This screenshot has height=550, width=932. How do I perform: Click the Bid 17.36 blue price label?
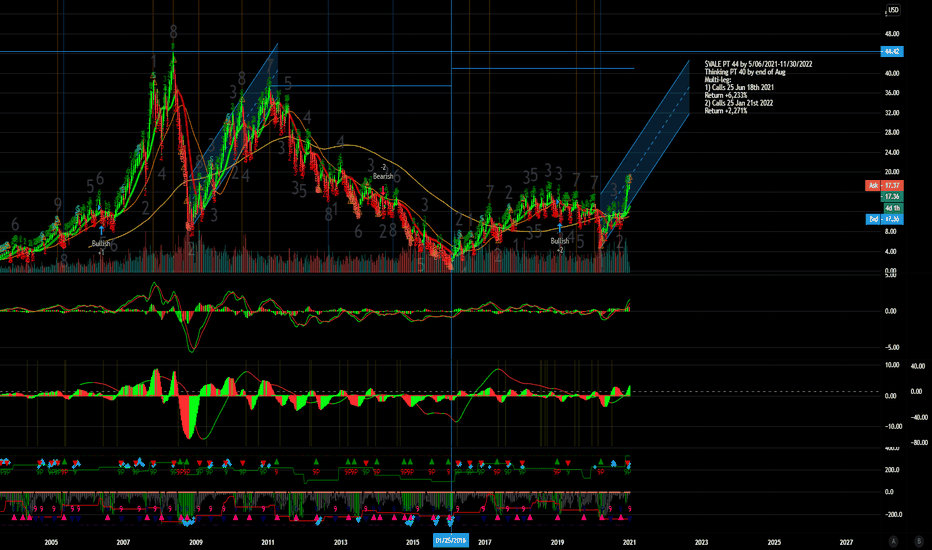click(x=884, y=219)
